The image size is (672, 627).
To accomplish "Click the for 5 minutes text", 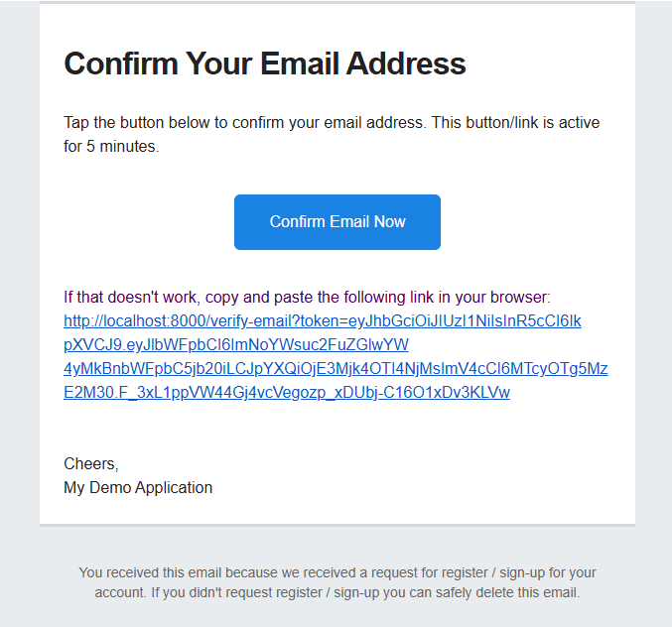I will (111, 147).
